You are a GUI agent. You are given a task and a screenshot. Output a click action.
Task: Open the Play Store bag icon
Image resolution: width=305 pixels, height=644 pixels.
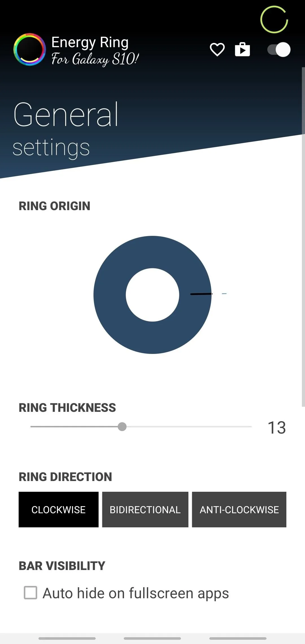click(242, 49)
